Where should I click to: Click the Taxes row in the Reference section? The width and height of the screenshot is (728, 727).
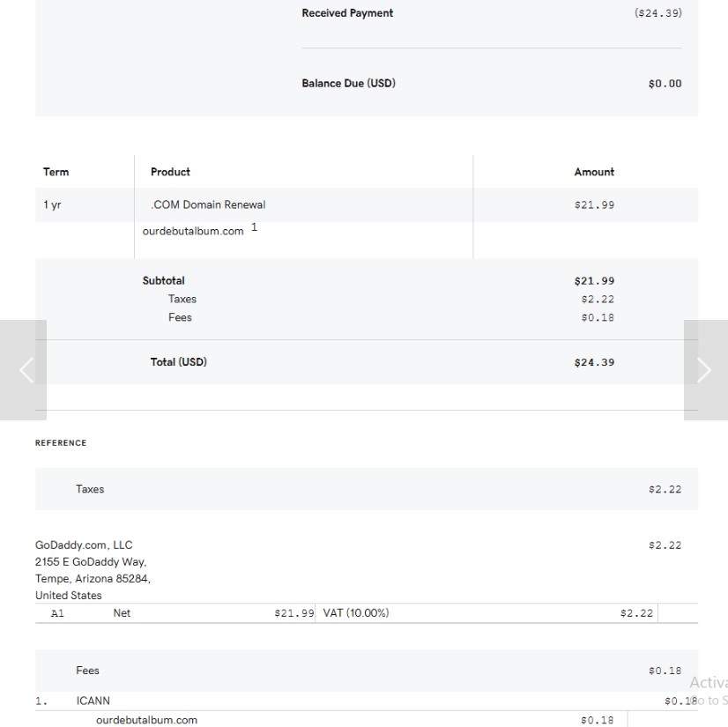90,489
